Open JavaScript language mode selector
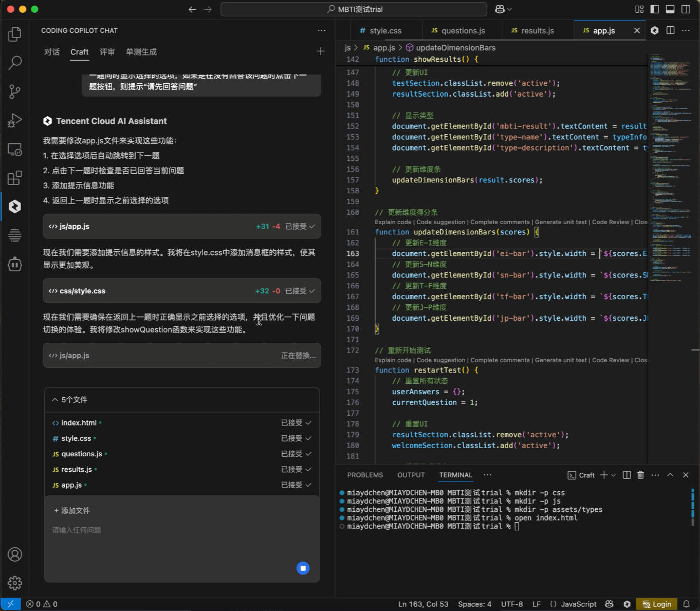This screenshot has height=611, width=700. pyautogui.click(x=579, y=604)
